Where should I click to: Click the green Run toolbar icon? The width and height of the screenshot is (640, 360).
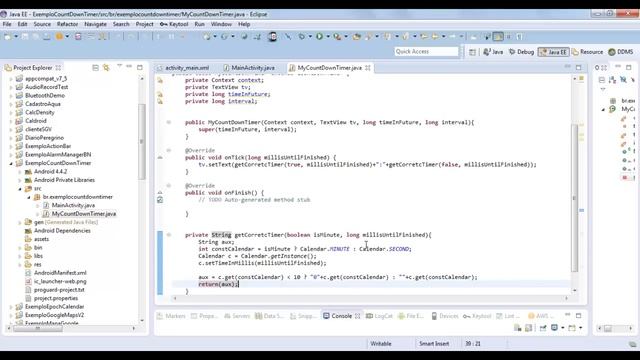click(319, 37)
